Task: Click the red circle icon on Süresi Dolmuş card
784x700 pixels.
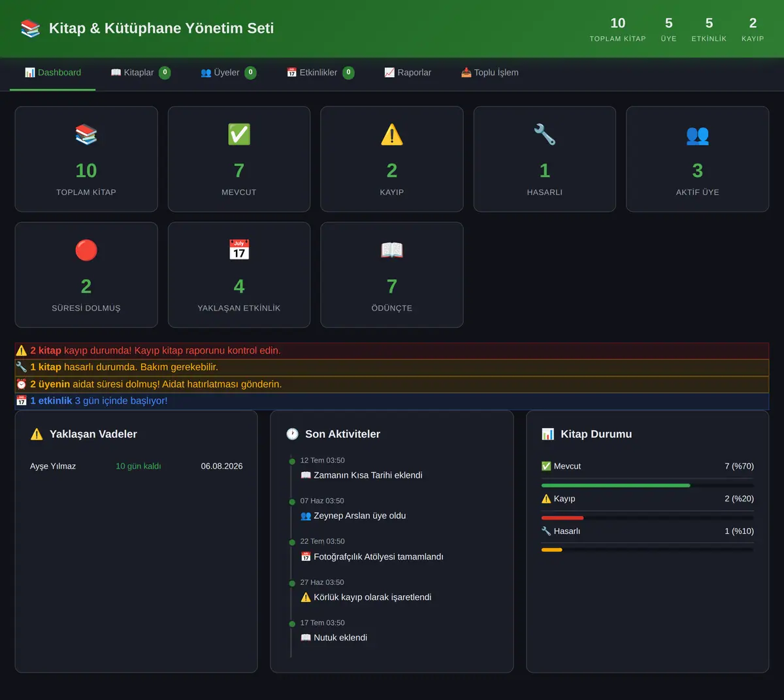Action: click(x=86, y=250)
